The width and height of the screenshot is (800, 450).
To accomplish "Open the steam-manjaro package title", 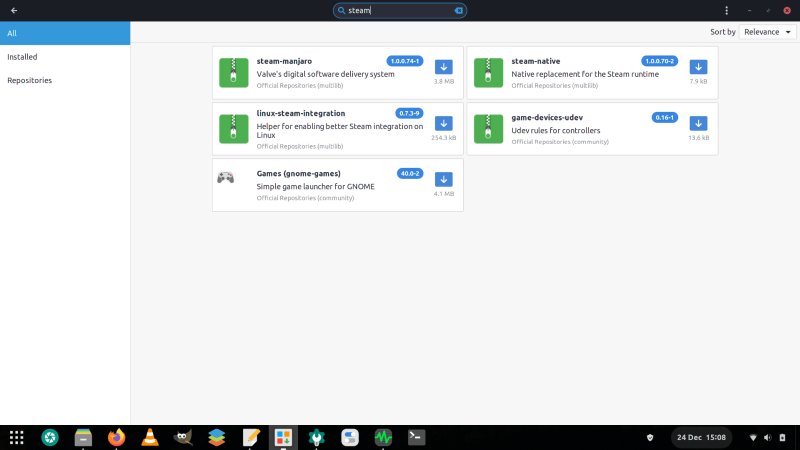I will point(284,61).
